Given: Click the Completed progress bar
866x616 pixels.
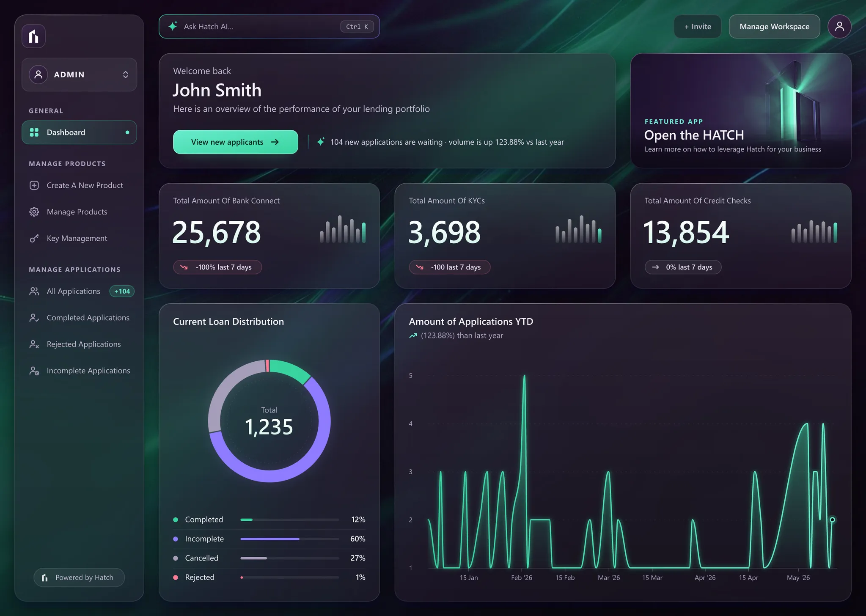Looking at the screenshot, I should pyautogui.click(x=290, y=520).
